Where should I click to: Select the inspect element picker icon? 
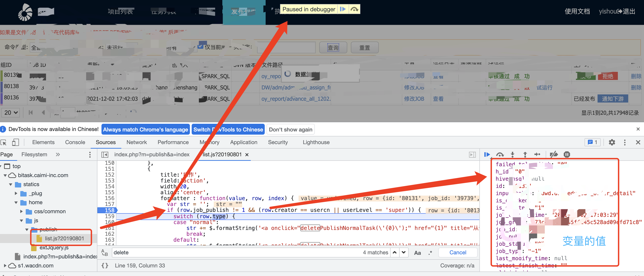(x=4, y=142)
